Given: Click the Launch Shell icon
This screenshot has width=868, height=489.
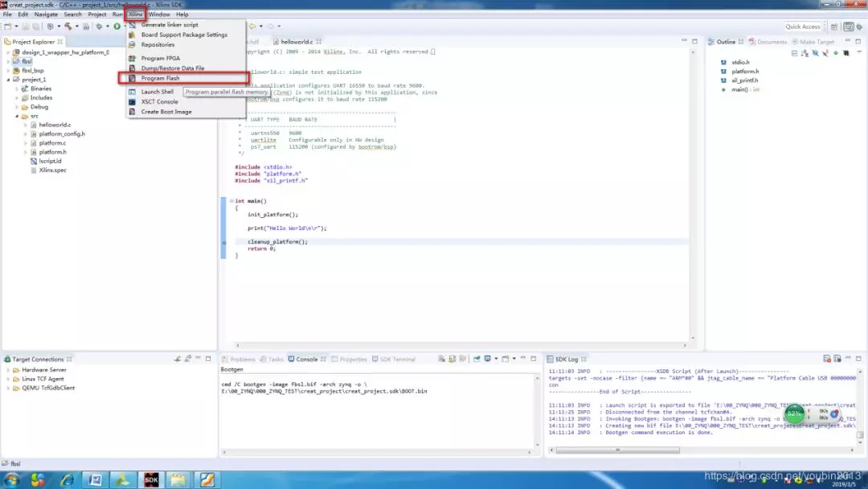Looking at the screenshot, I should [x=133, y=92].
